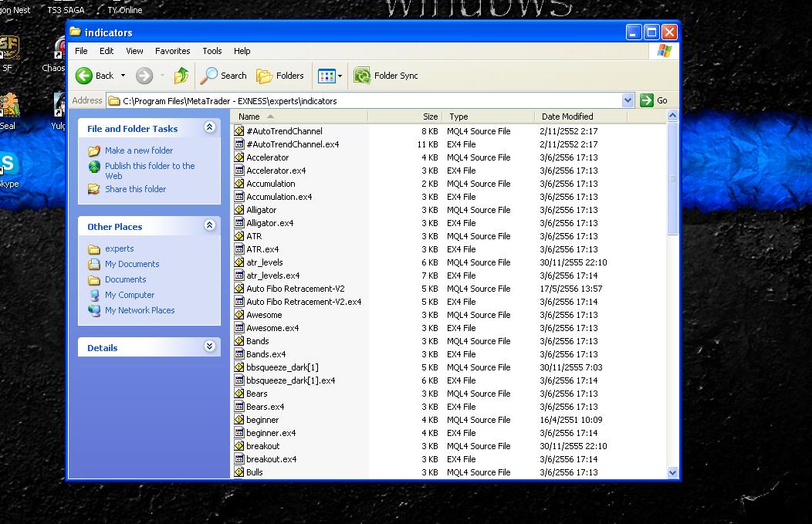Open the Favorites menu

(172, 51)
